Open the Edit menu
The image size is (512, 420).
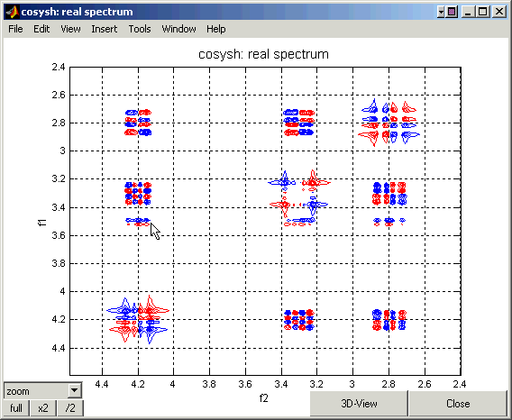pyautogui.click(x=41, y=29)
